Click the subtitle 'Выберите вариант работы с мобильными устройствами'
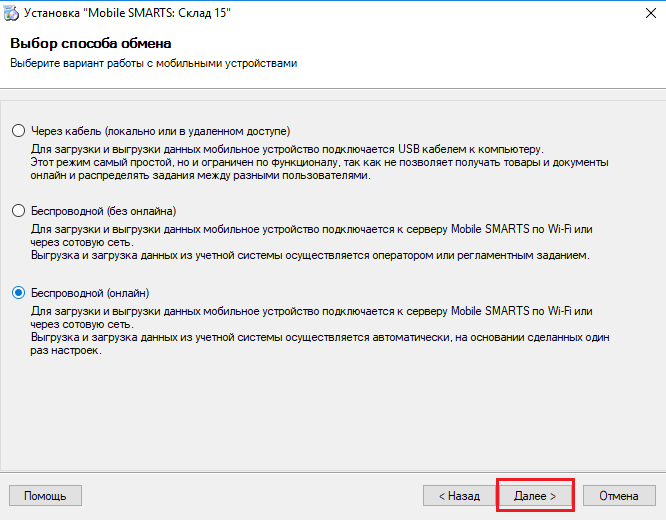Screen dimensions: 666x520 tap(154, 63)
